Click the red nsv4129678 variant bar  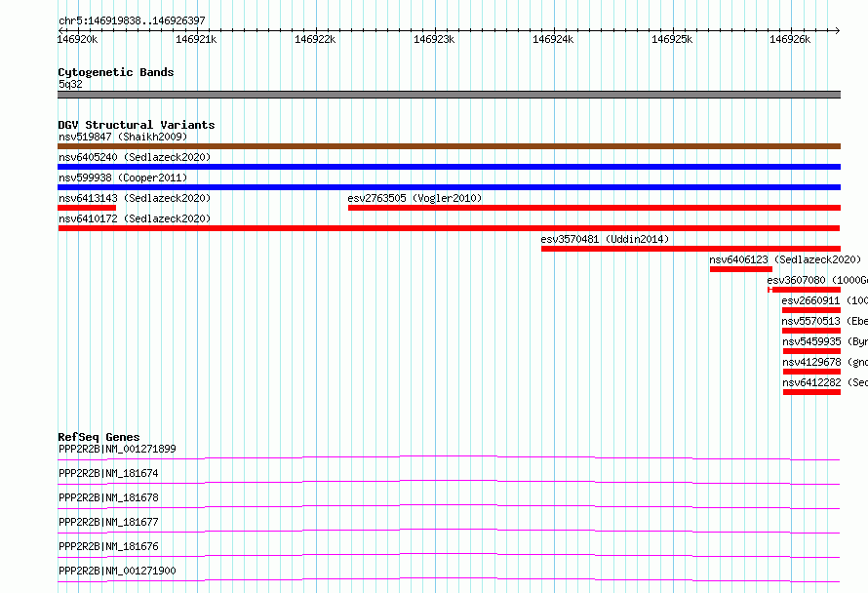(812, 372)
